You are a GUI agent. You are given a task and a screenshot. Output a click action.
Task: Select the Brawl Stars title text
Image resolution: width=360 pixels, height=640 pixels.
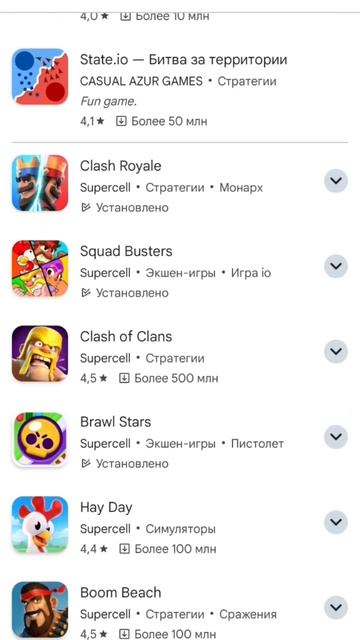(x=116, y=422)
